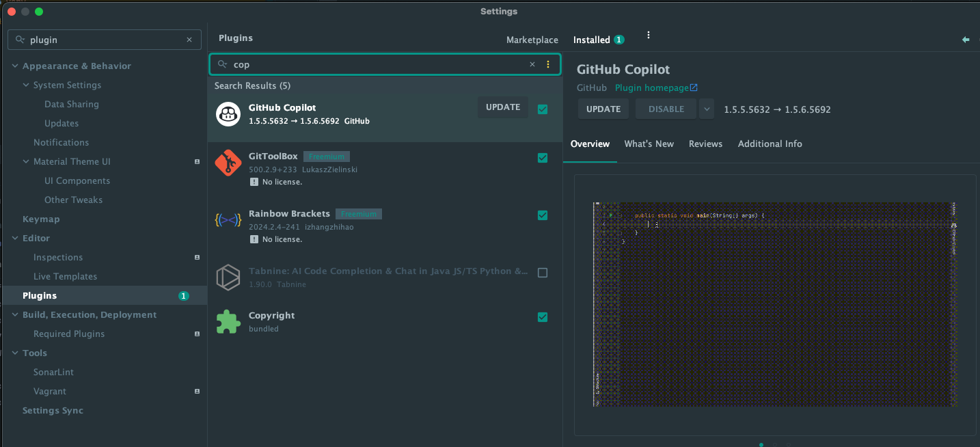
Task: Click the Copilot overview screenshot thumbnail
Action: (774, 304)
